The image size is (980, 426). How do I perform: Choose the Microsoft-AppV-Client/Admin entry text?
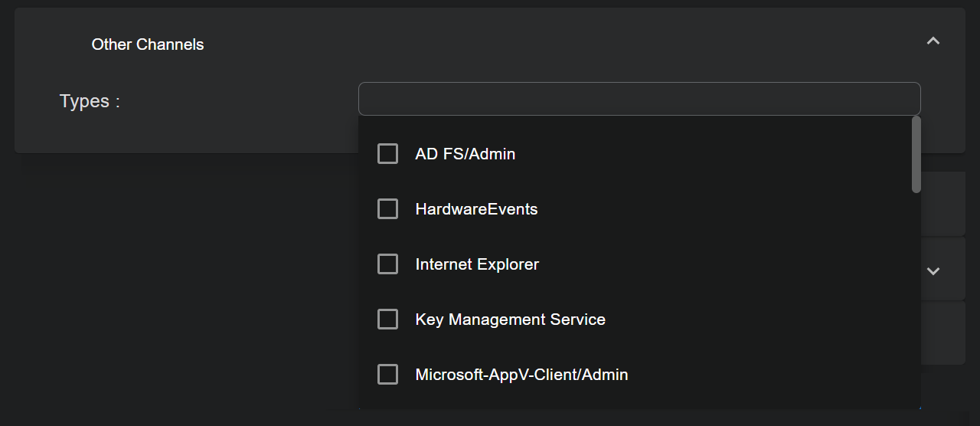coord(521,375)
